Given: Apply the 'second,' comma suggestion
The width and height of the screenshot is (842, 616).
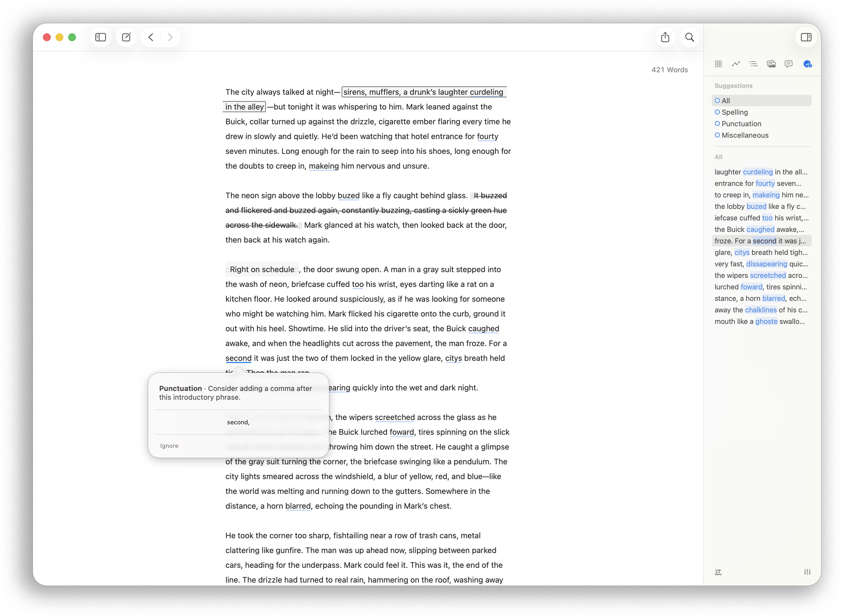Looking at the screenshot, I should tap(238, 422).
